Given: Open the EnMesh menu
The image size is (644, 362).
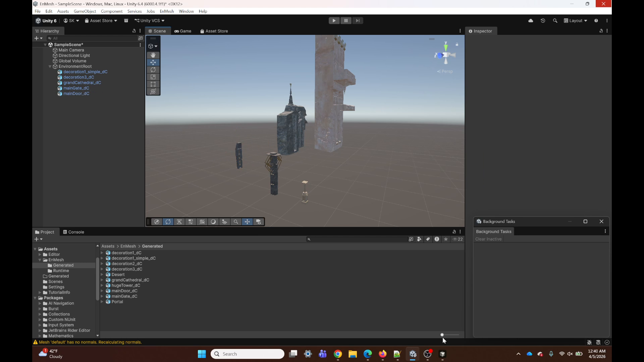Looking at the screenshot, I should point(167,11).
